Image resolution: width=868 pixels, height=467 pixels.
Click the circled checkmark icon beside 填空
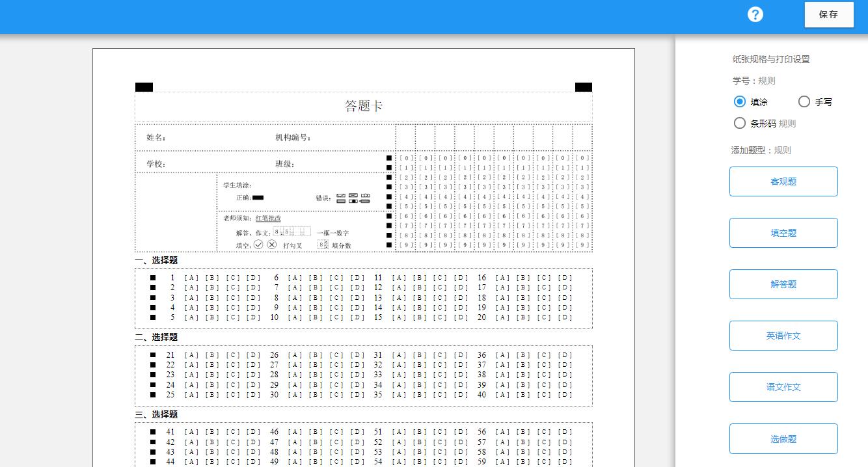coord(258,245)
